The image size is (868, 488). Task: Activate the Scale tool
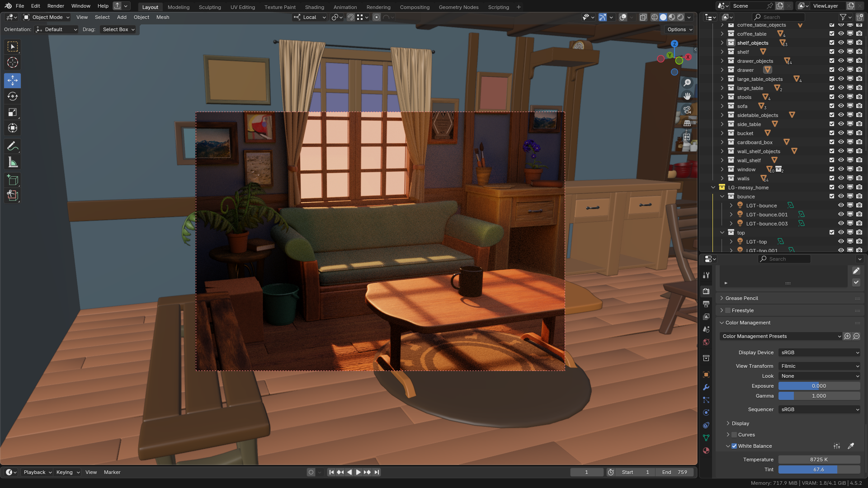tap(13, 112)
